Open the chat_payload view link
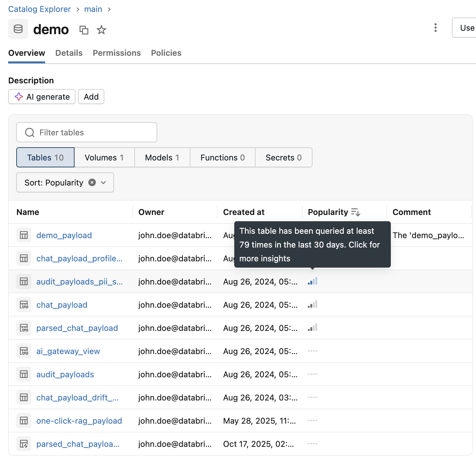Viewport: 476px width, 460px height. click(62, 305)
